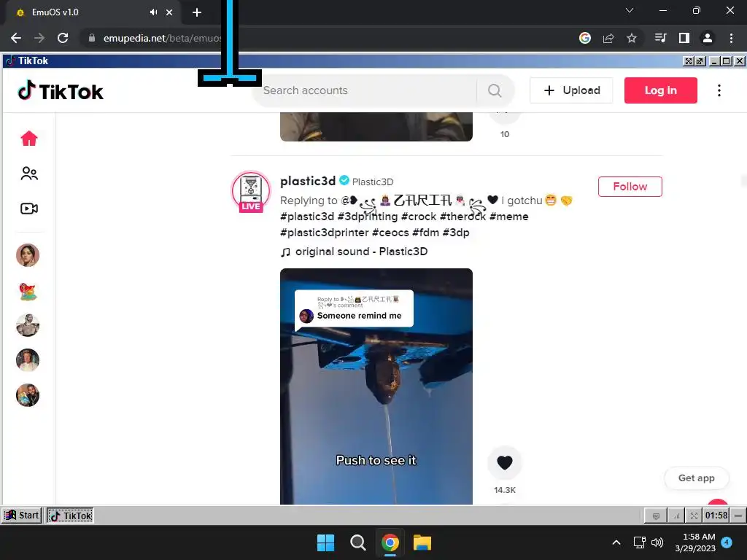Image resolution: width=747 pixels, height=560 pixels.
Task: Toggle Chrome side panel
Action: tap(684, 38)
